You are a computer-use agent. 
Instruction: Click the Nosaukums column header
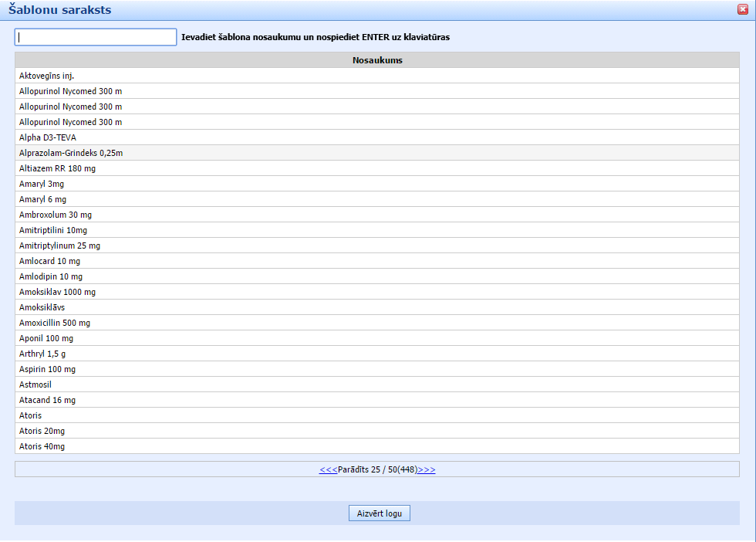click(x=376, y=60)
